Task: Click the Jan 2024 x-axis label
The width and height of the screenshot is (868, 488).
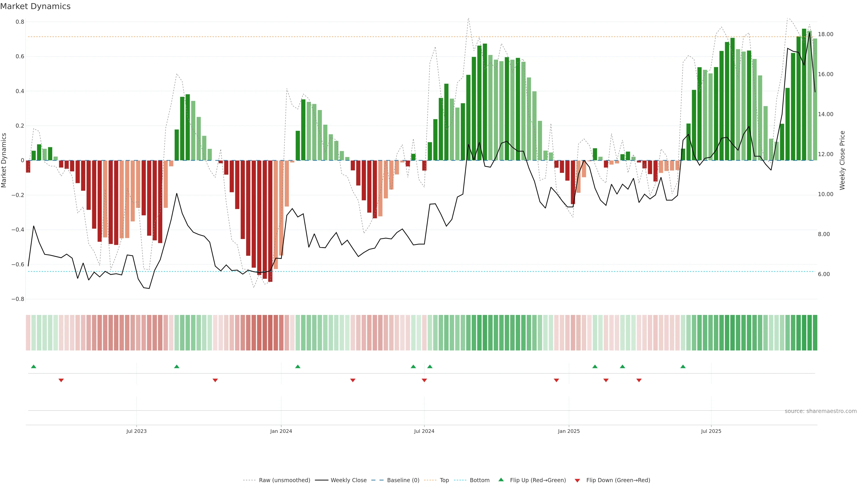Action: 281,431
